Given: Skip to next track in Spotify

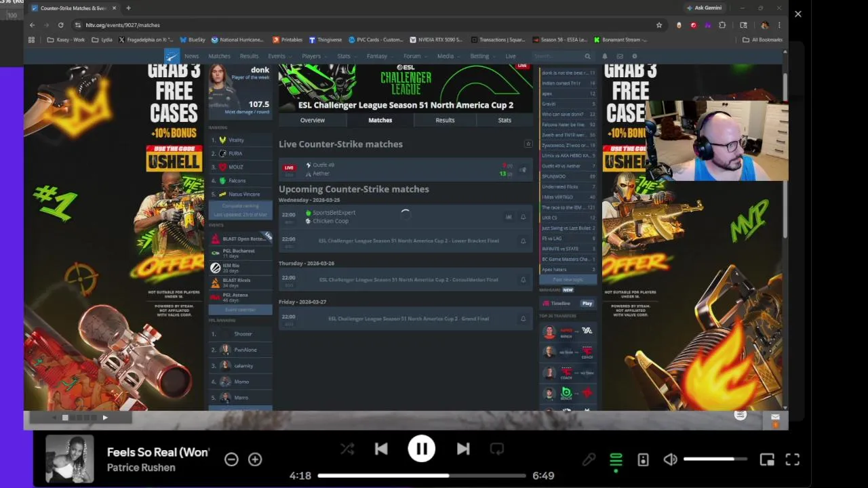Looking at the screenshot, I should click(463, 449).
